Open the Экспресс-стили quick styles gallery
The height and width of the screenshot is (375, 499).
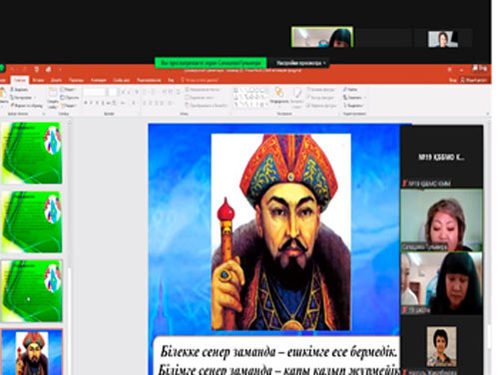pos(297,97)
